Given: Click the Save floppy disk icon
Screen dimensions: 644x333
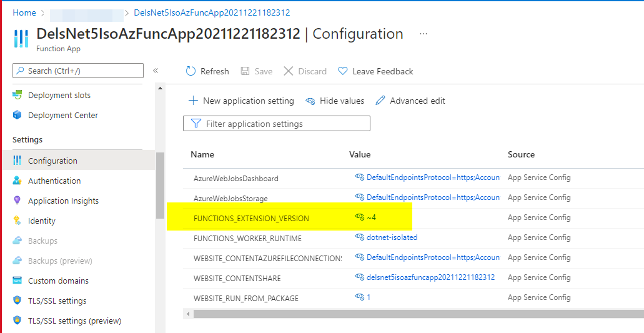Looking at the screenshot, I should tap(245, 71).
